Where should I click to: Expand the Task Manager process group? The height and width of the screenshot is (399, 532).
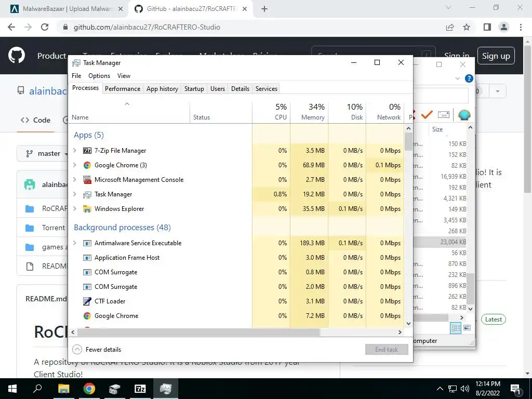[75, 194]
